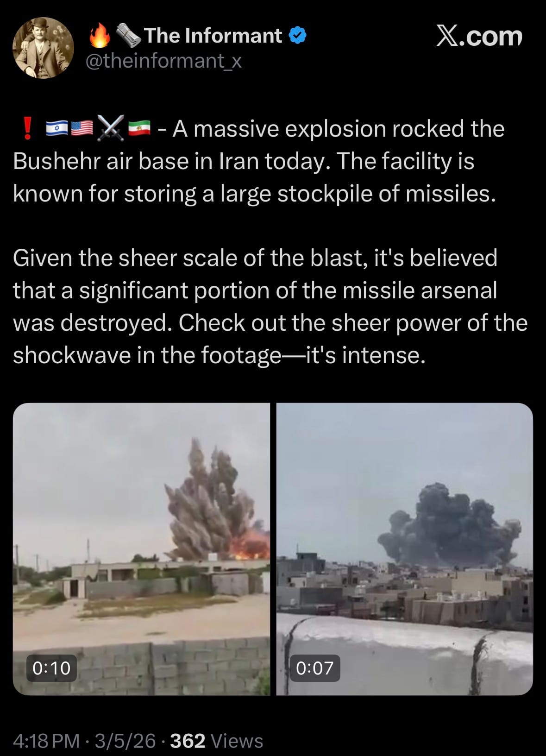
Task: Open The Informant profile picture
Action: (43, 48)
